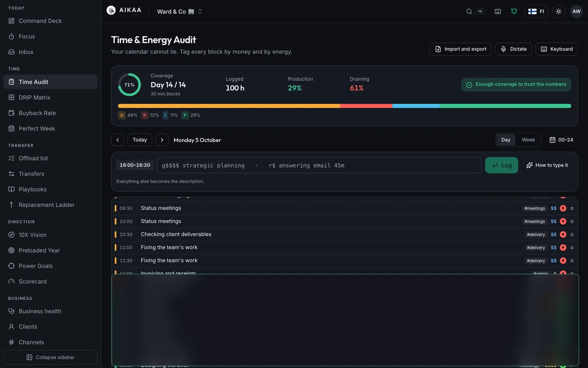Click the Perfect Week calendar icon
588x368 pixels.
11,128
